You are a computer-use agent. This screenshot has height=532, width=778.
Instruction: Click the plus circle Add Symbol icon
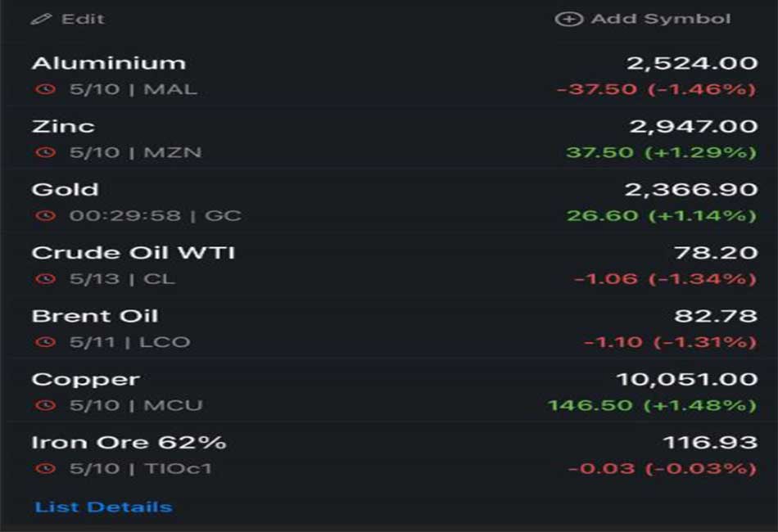(568, 19)
